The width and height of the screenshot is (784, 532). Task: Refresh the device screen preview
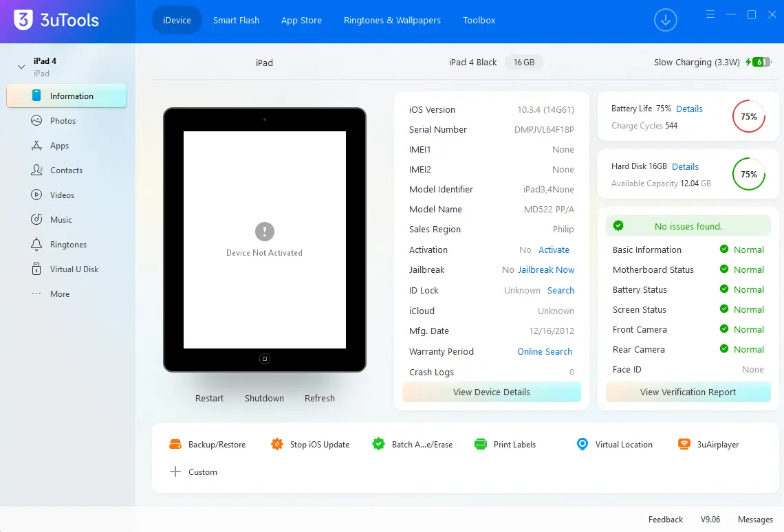(x=320, y=398)
